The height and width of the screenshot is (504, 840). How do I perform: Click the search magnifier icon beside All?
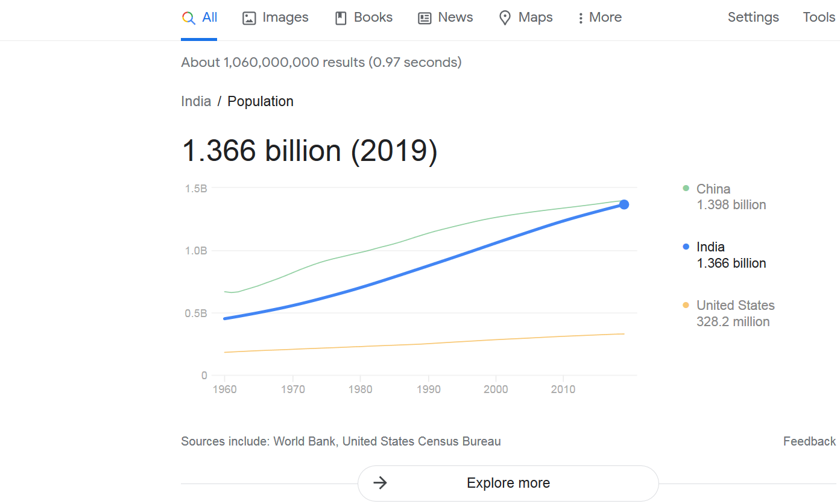[189, 18]
